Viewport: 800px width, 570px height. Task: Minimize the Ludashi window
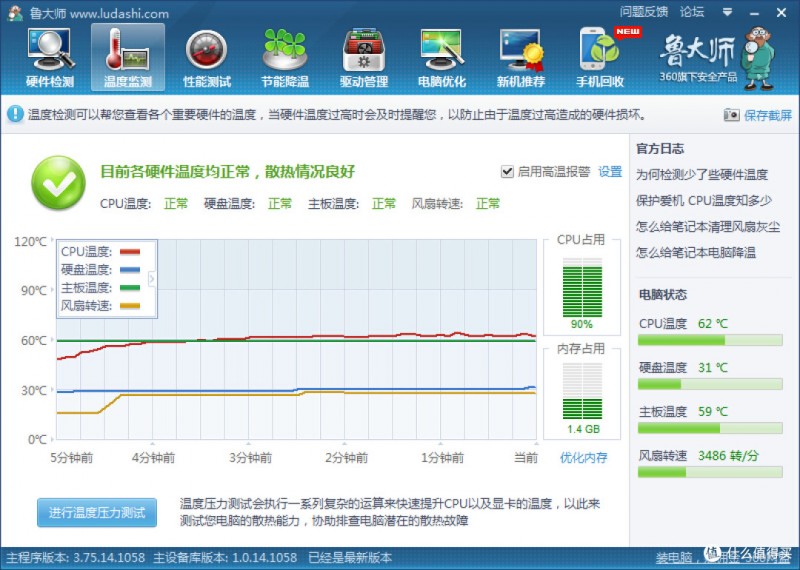[754, 13]
